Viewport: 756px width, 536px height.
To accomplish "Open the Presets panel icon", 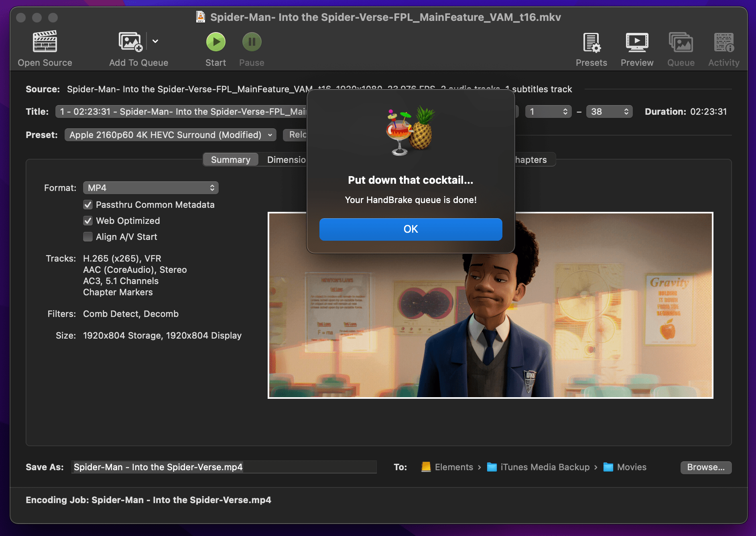I will [x=591, y=43].
